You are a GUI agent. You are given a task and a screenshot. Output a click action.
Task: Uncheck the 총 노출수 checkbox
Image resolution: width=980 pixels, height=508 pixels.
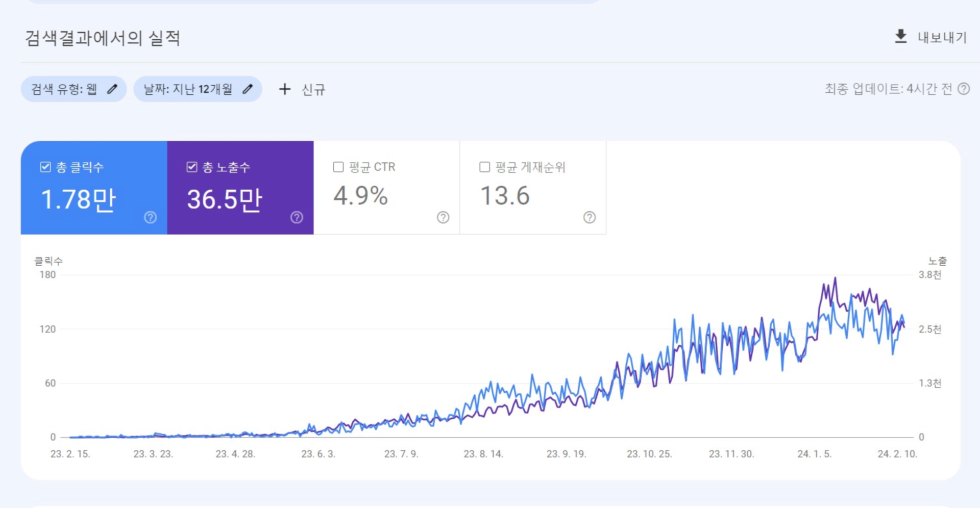pos(192,166)
